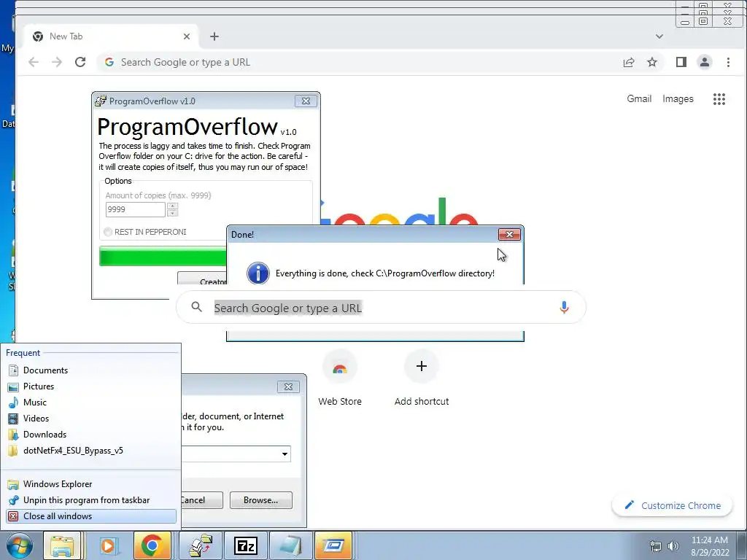The height and width of the screenshot is (560, 747).
Task: Close the Done! message dialog
Action: (509, 234)
